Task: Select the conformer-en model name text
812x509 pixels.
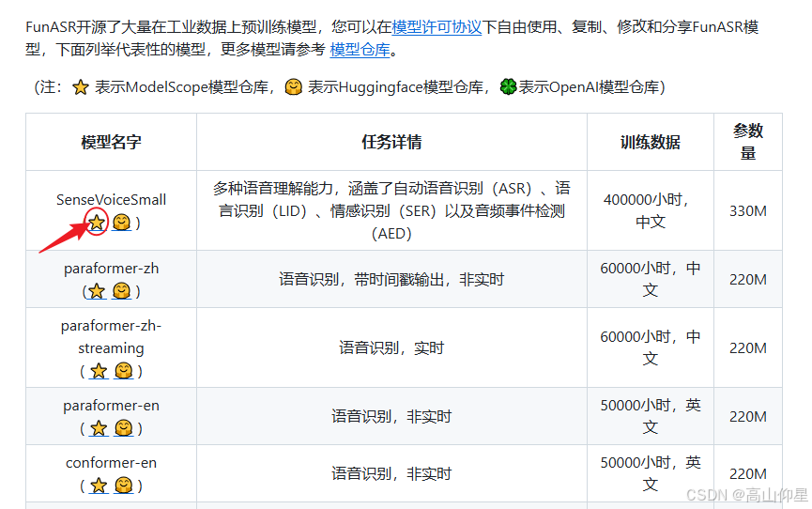Action: [x=112, y=463]
